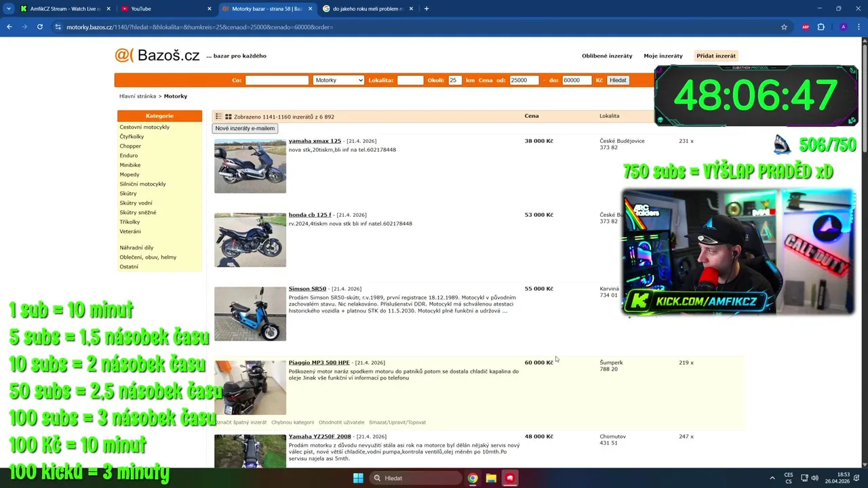Focus the Lokalita input field
Image resolution: width=868 pixels, height=488 pixels.
click(410, 80)
